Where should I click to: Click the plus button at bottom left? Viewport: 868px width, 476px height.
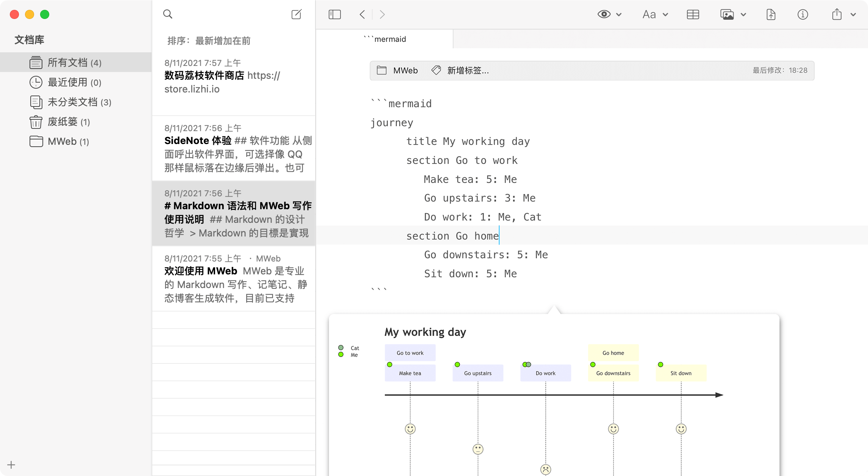(x=11, y=465)
